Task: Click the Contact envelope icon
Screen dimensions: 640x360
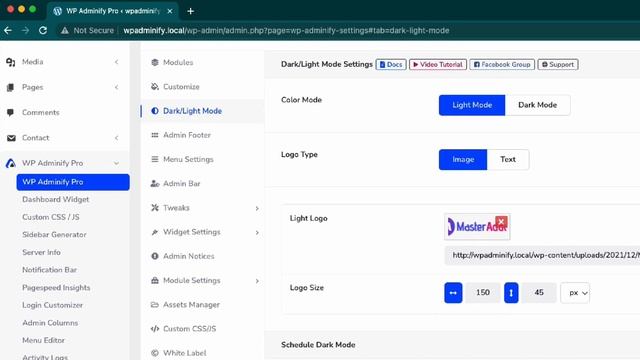Action: (11, 138)
